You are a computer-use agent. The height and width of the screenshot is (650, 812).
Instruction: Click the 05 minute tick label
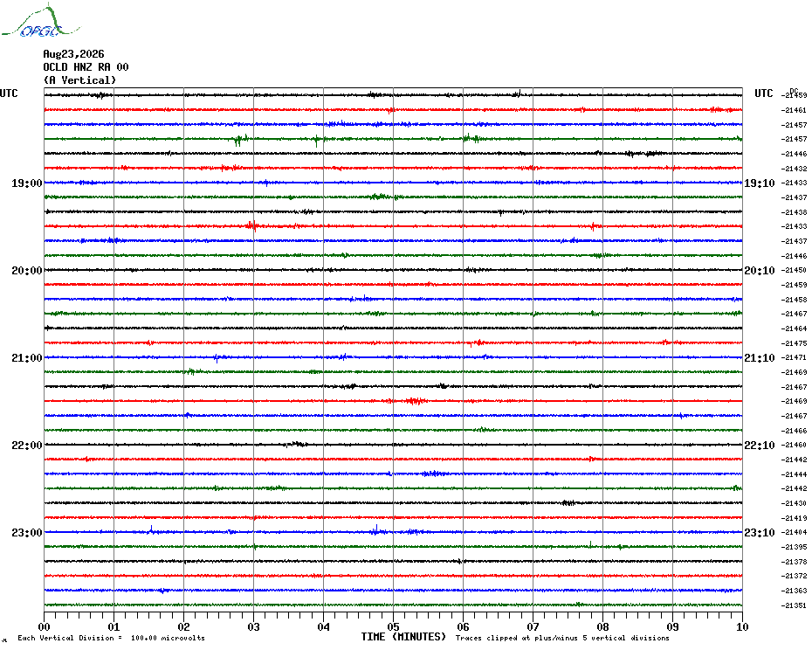(394, 626)
